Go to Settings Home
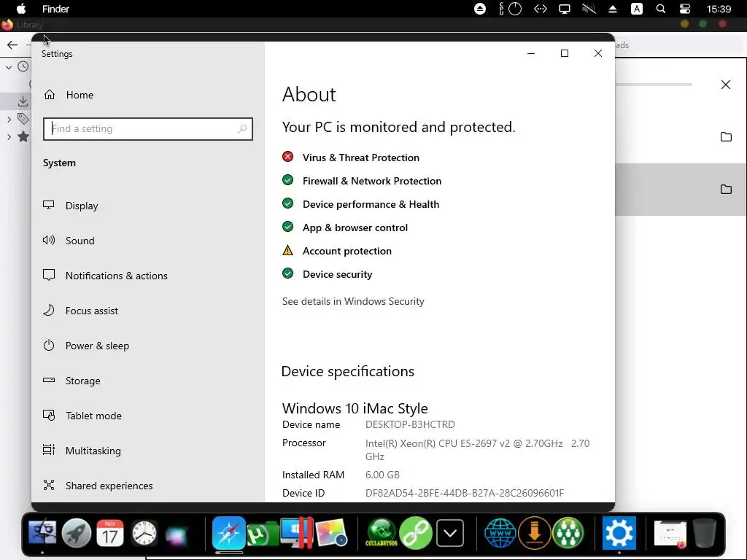The image size is (747, 560). 69,95
